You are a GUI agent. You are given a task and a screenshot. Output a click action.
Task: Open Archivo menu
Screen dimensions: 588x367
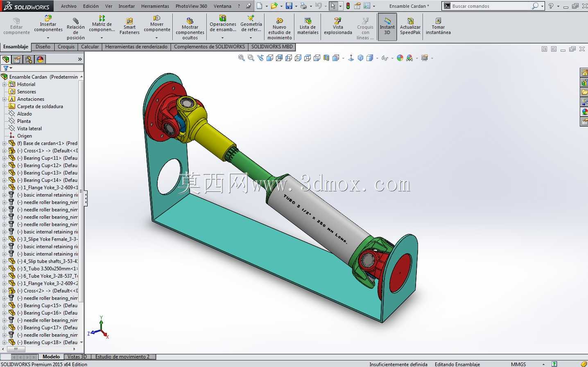click(x=69, y=6)
